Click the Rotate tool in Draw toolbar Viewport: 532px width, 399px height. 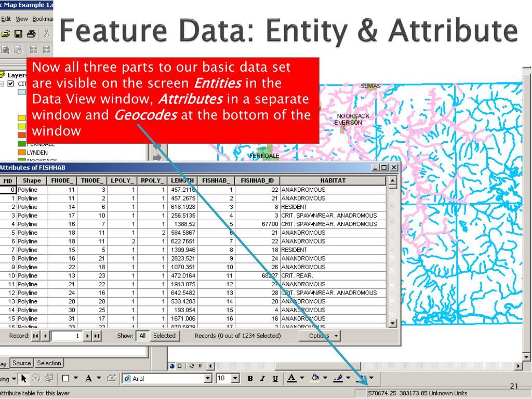click(x=36, y=378)
